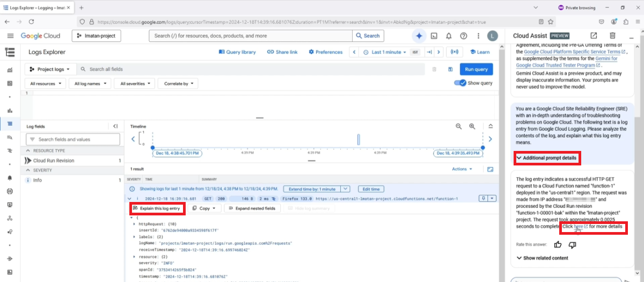Viewport: 644px width, 282px height.
Task: Open the All severities dropdown
Action: (135, 84)
